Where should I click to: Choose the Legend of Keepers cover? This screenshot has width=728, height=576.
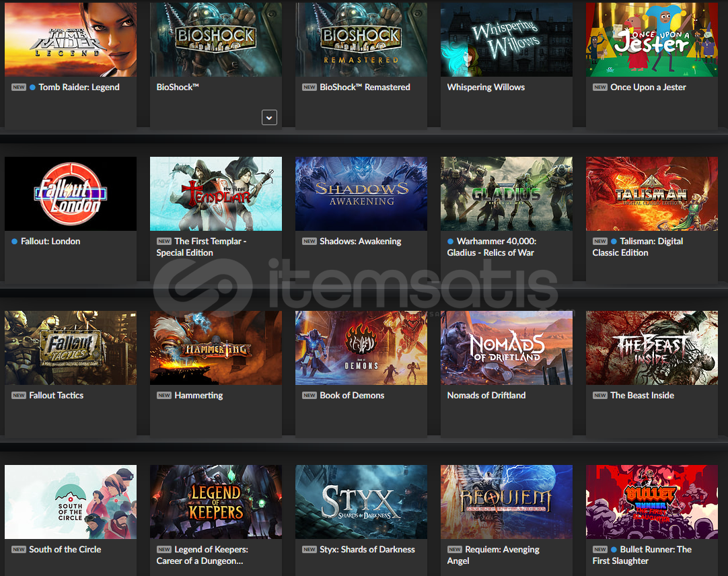click(216, 502)
